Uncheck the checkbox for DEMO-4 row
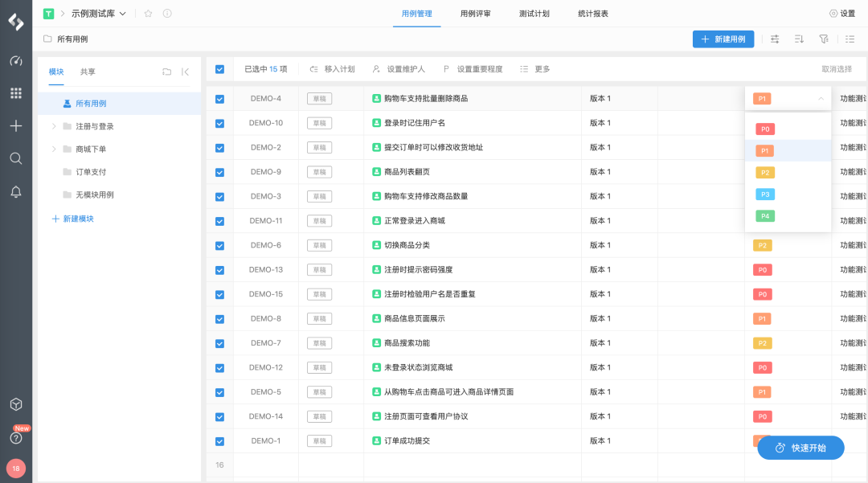 point(219,99)
